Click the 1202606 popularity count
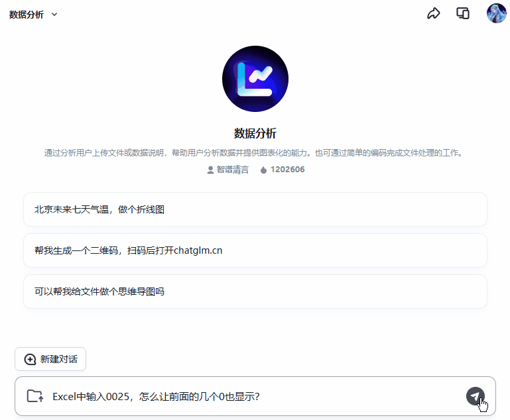 point(288,170)
